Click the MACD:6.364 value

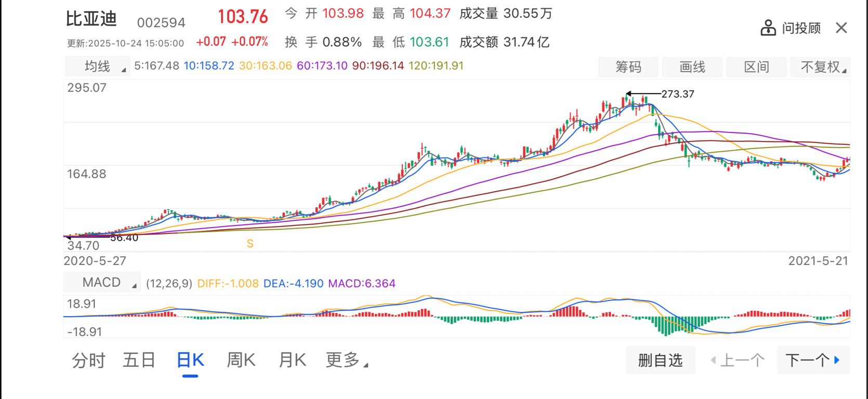pos(362,284)
